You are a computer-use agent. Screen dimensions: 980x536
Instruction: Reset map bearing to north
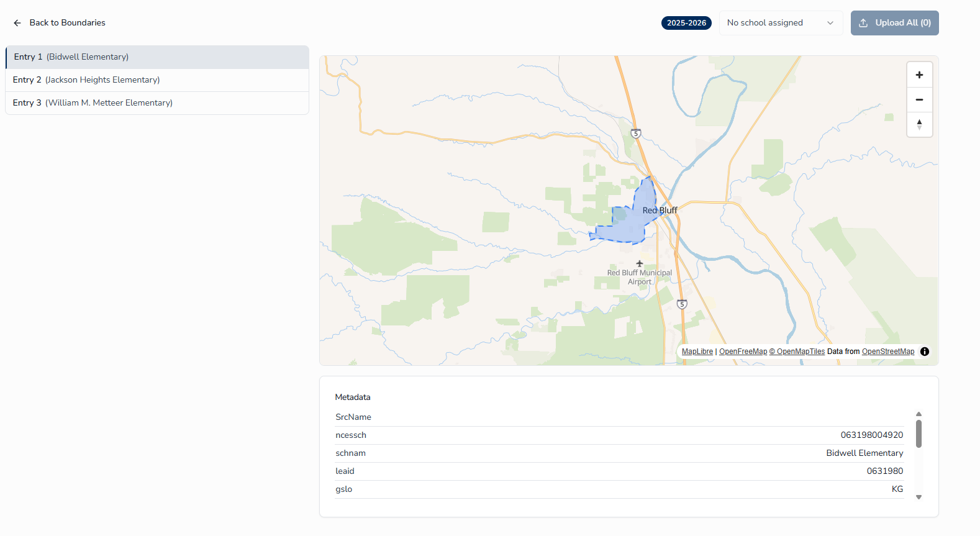(919, 124)
